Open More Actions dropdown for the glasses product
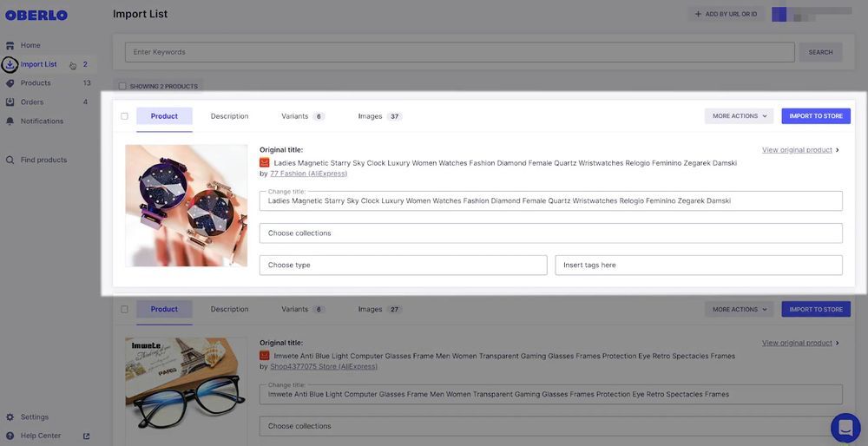Image resolution: width=868 pixels, height=446 pixels. 739,309
